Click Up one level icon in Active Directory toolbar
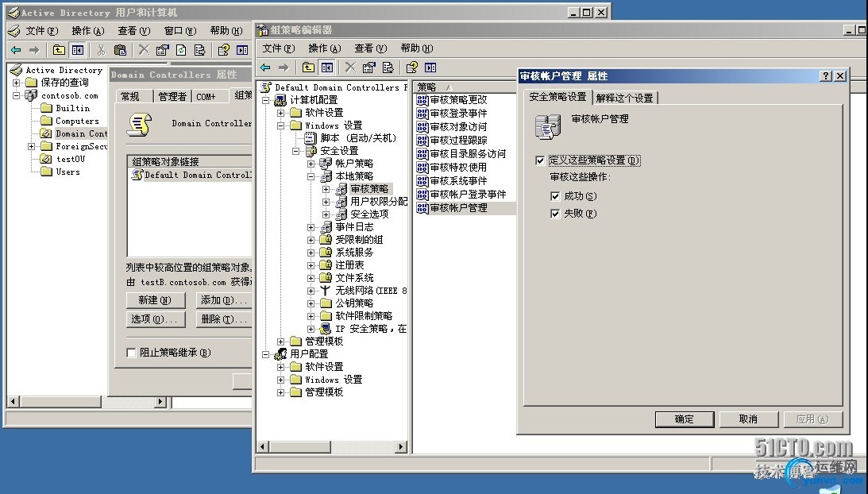 click(x=59, y=50)
